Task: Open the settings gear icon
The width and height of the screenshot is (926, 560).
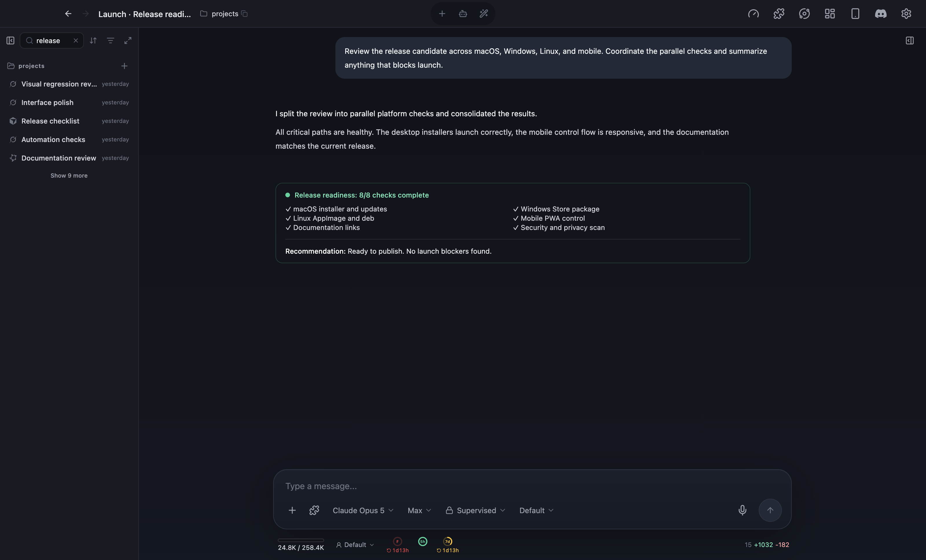Action: (906, 14)
